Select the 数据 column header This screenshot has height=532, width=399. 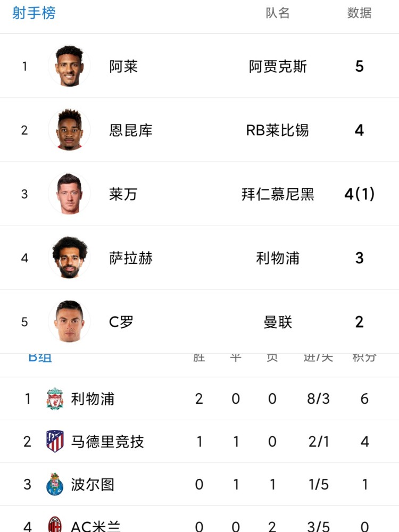tap(359, 13)
